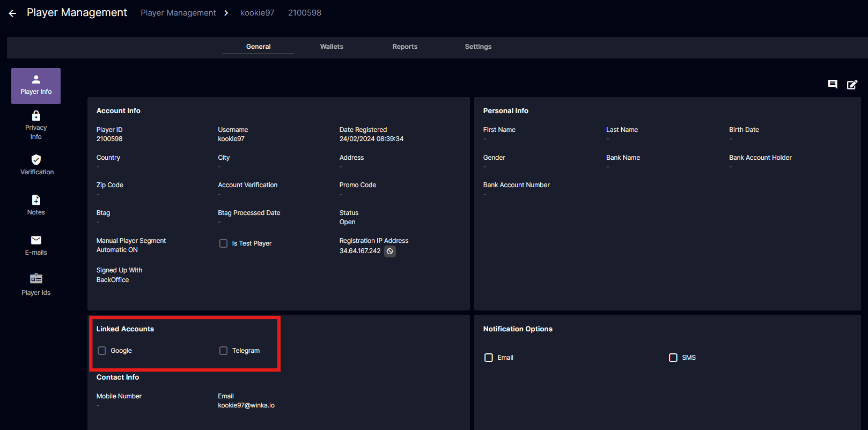
Task: Click the Player ID value 2100598
Action: [109, 139]
